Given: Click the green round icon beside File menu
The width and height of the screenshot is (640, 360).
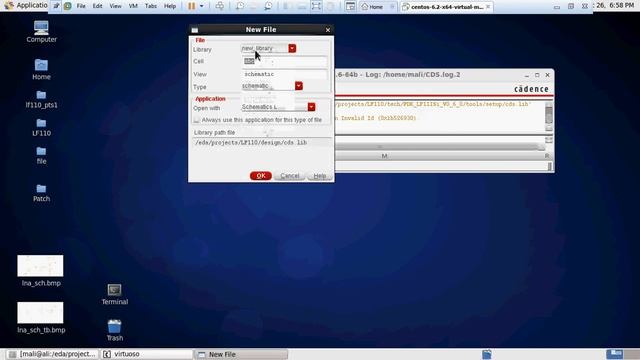Looking at the screenshot, I should pyautogui.click(x=68, y=6).
